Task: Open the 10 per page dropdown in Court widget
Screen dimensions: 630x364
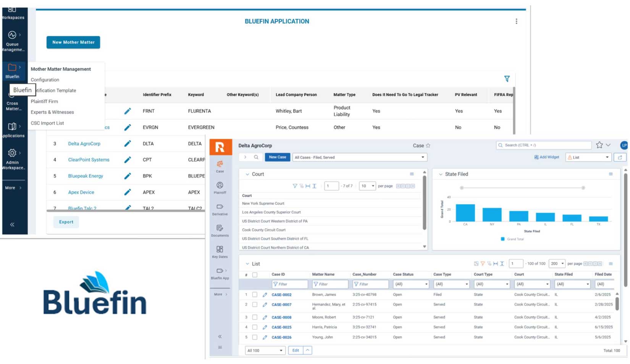Action: tap(367, 186)
